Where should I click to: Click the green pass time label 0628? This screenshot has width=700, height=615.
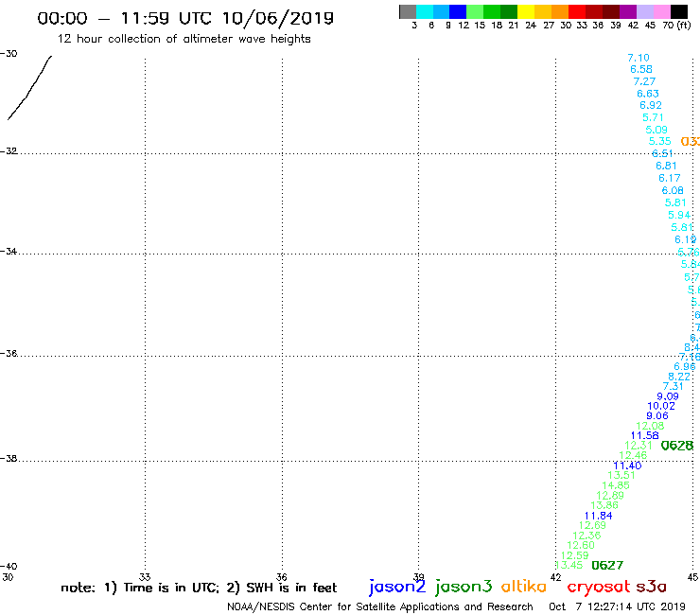coord(677,446)
